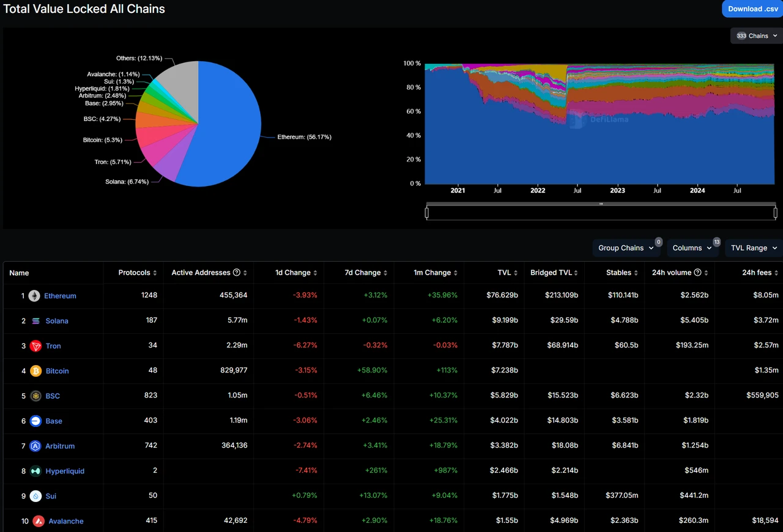Click the Tron chain logo icon
This screenshot has height=532, width=783.
[35, 346]
